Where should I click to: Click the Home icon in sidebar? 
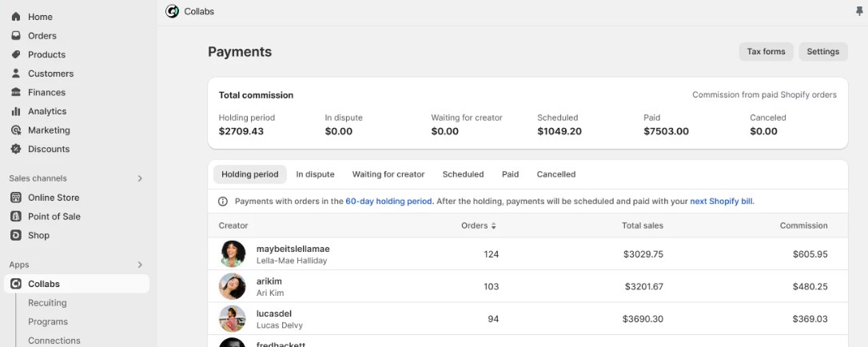(x=16, y=17)
